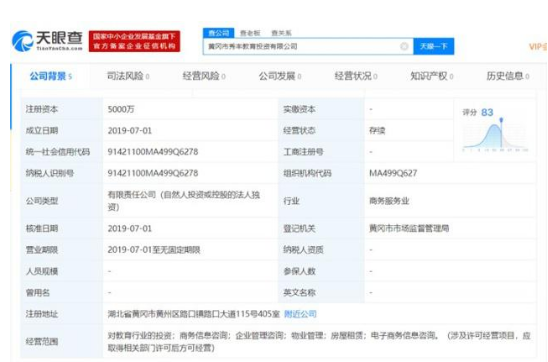548x362 pixels.
Task: Open the 经营状况 tab
Action: click(x=356, y=76)
